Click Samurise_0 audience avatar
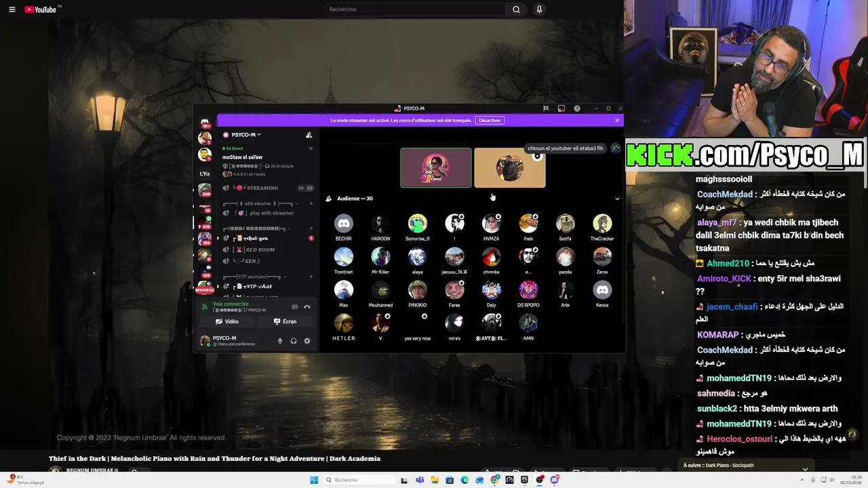This screenshot has width=868, height=488. [418, 224]
